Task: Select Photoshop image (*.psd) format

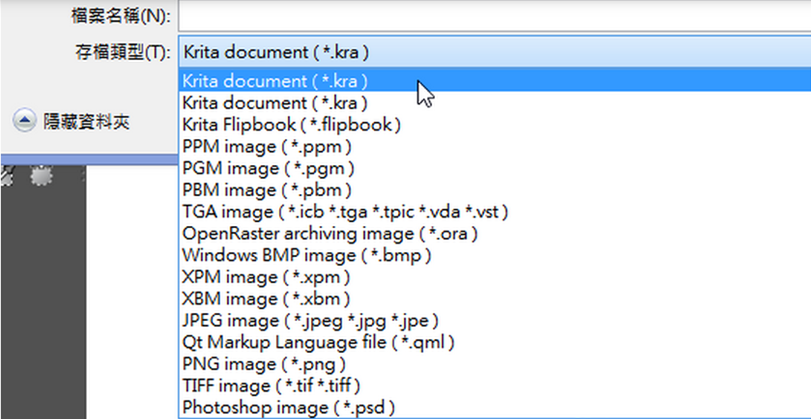Action: tap(494, 408)
